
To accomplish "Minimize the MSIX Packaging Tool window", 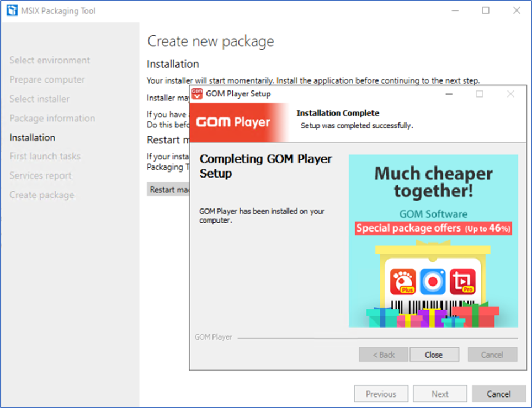I will click(x=455, y=10).
